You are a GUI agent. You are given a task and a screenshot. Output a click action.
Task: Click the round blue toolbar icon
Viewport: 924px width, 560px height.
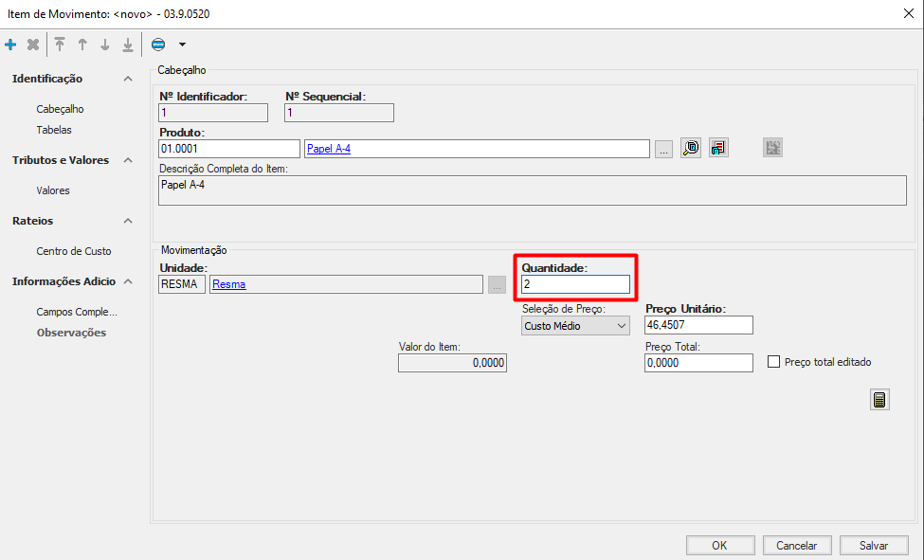(x=158, y=45)
